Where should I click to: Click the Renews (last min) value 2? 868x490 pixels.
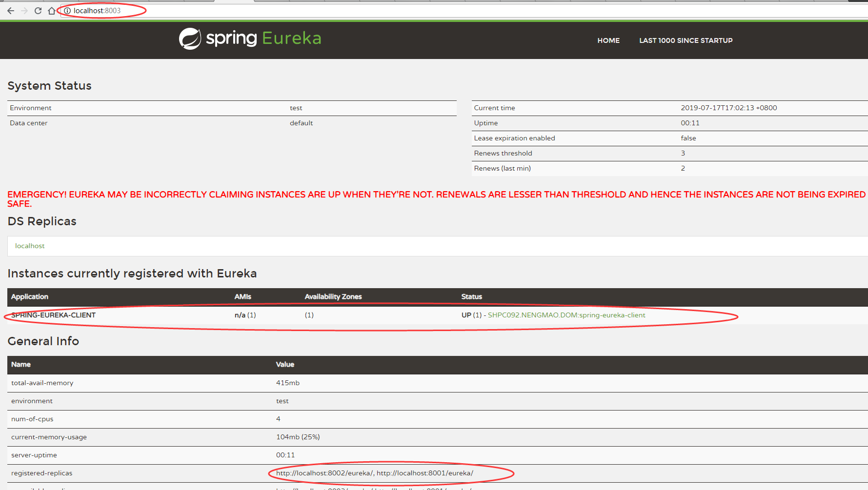pos(683,169)
